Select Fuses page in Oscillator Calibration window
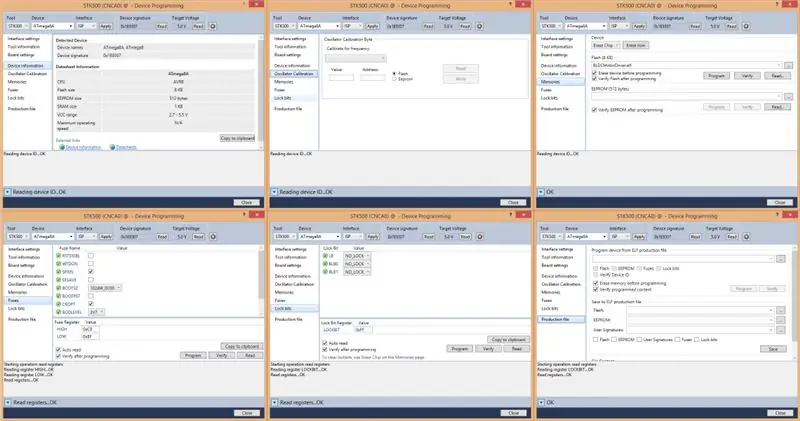 280,90
